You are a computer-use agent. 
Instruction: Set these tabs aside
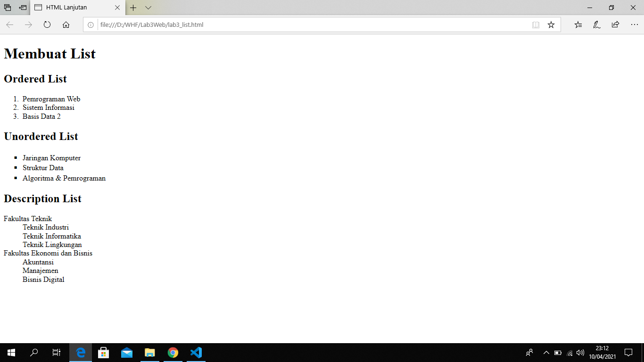coord(23,8)
